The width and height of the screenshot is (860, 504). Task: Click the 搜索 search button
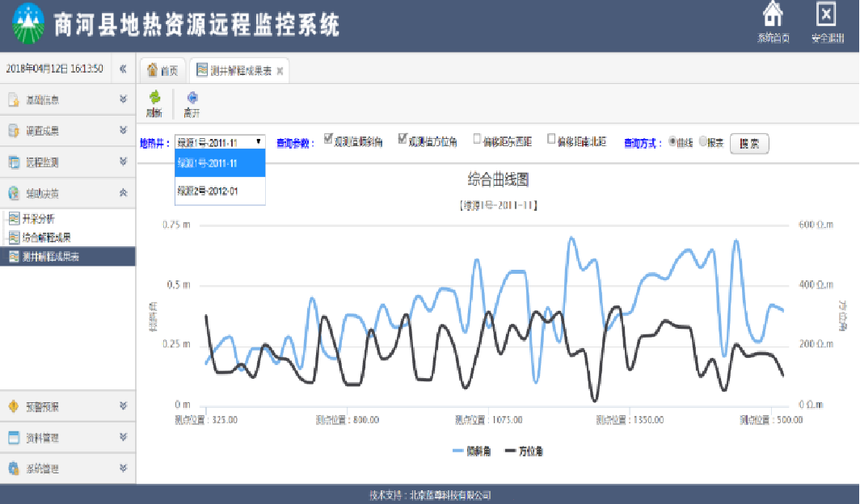pyautogui.click(x=748, y=143)
